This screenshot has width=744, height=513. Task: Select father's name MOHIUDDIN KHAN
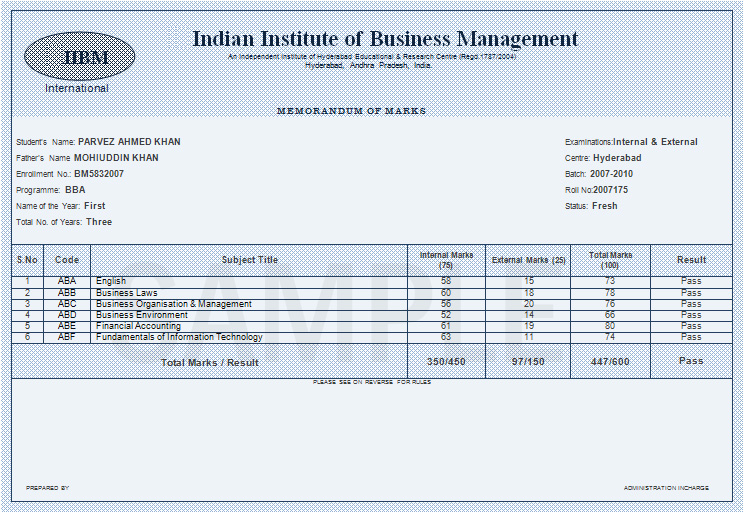[x=116, y=158]
